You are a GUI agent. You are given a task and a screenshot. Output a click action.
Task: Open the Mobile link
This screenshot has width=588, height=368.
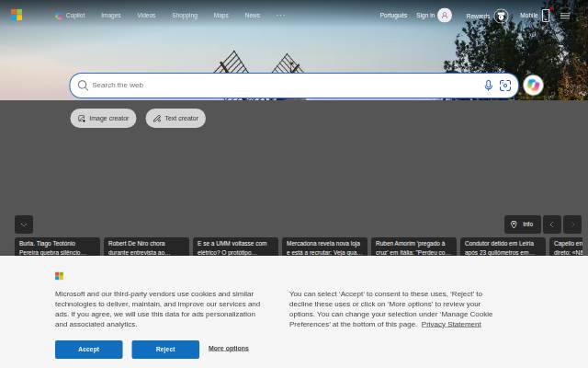(529, 16)
